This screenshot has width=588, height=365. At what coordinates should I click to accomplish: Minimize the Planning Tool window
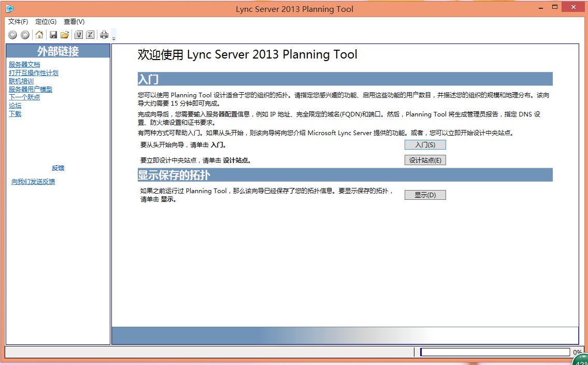[x=540, y=7]
